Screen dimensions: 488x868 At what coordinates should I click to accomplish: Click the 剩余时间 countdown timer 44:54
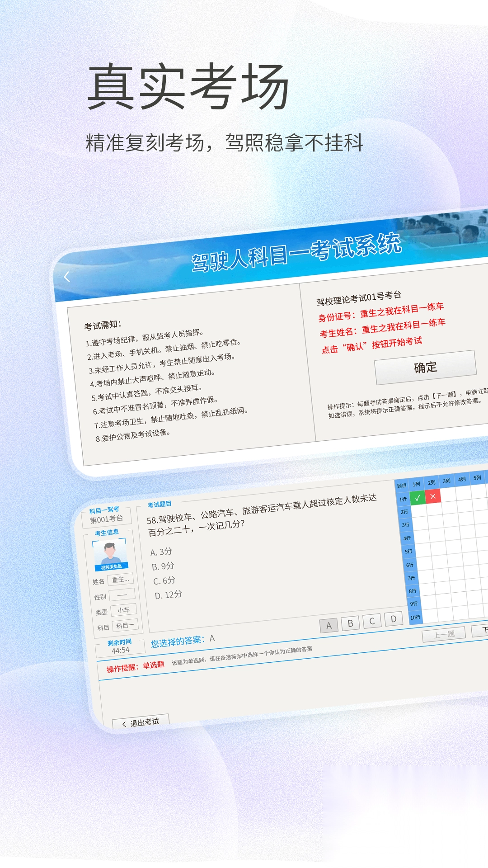click(121, 650)
